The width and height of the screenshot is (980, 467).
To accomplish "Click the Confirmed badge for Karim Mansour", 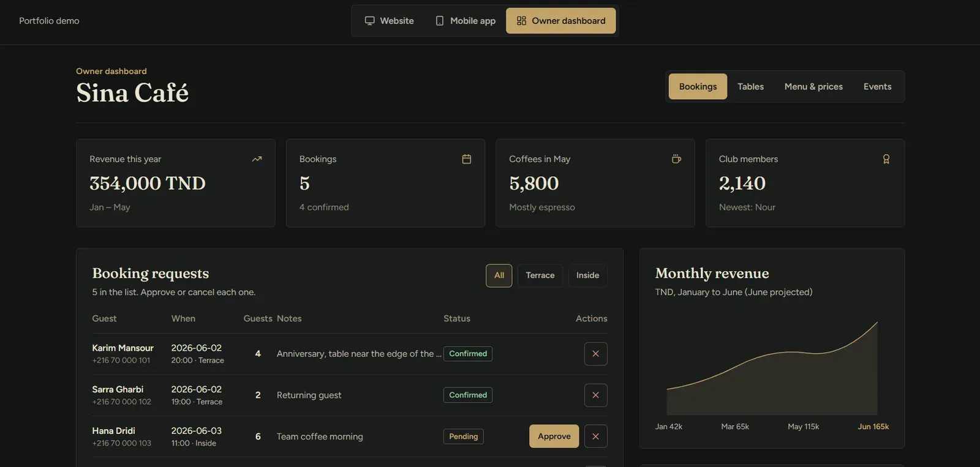I will coord(468,354).
